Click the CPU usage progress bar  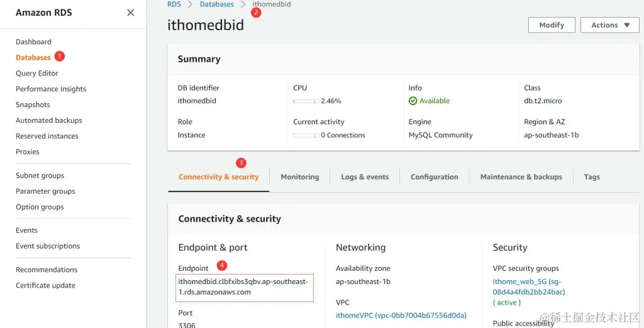[x=306, y=101]
